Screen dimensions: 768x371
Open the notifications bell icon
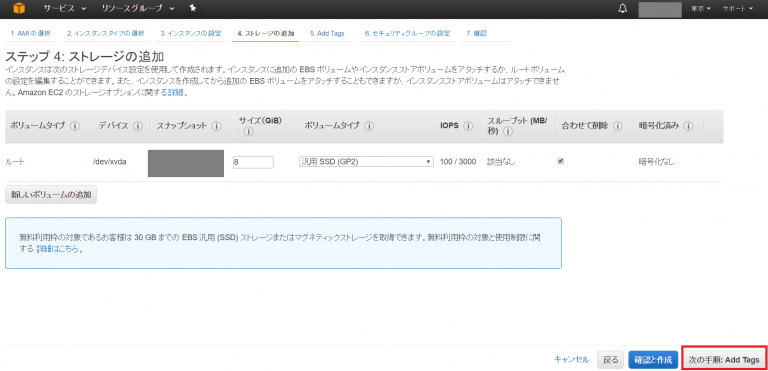click(x=623, y=9)
